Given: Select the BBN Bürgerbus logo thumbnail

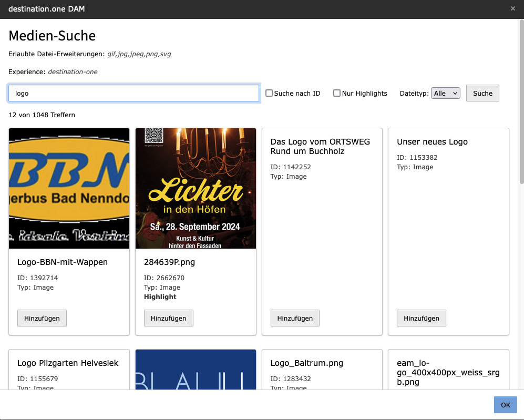Looking at the screenshot, I should click(69, 189).
